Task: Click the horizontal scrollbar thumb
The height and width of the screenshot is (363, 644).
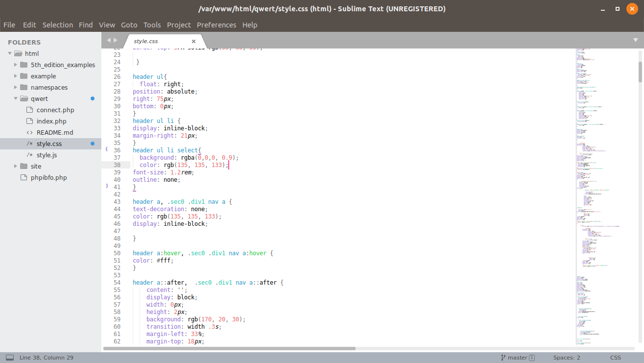Action: (x=229, y=349)
